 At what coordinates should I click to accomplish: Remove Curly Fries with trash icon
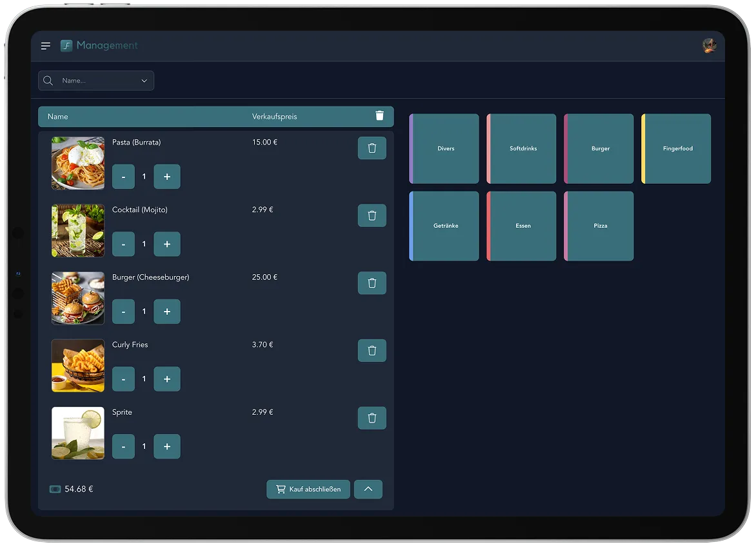click(x=372, y=350)
